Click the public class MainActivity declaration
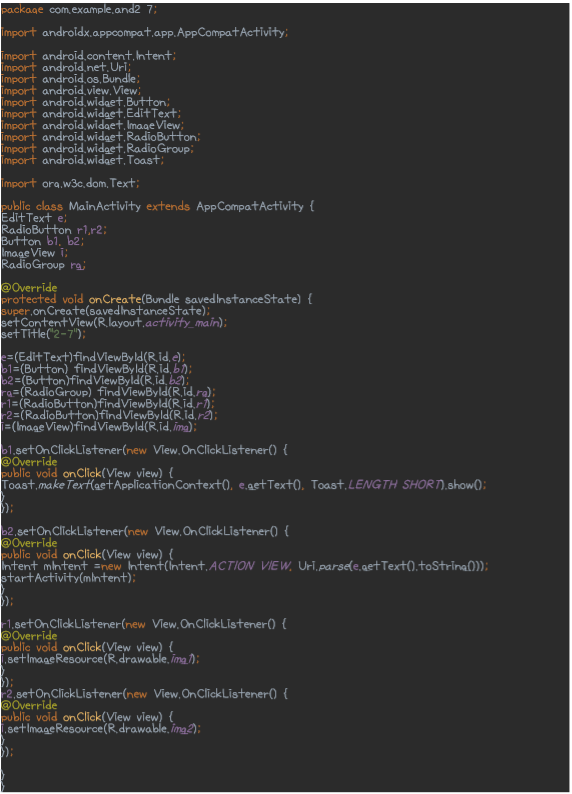Screen dimensions: 572x794 coord(157,207)
